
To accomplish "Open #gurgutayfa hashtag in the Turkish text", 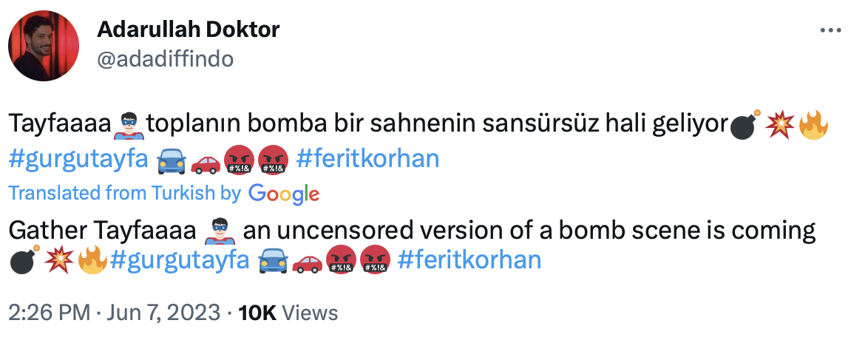I will pos(78,158).
